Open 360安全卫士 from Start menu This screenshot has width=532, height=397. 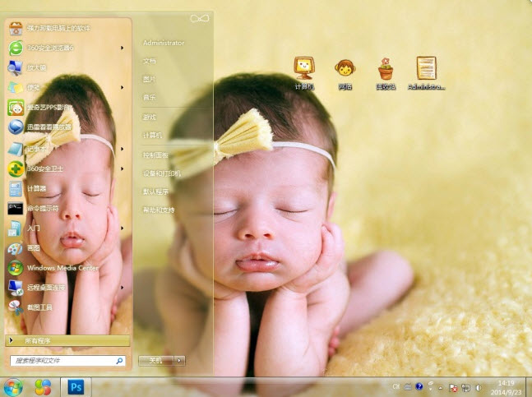[44, 168]
